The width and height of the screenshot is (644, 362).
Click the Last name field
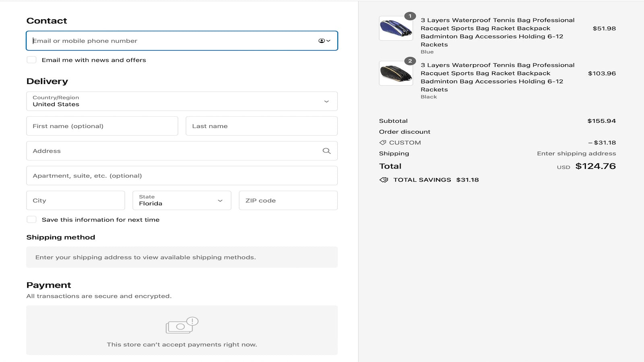pyautogui.click(x=261, y=126)
